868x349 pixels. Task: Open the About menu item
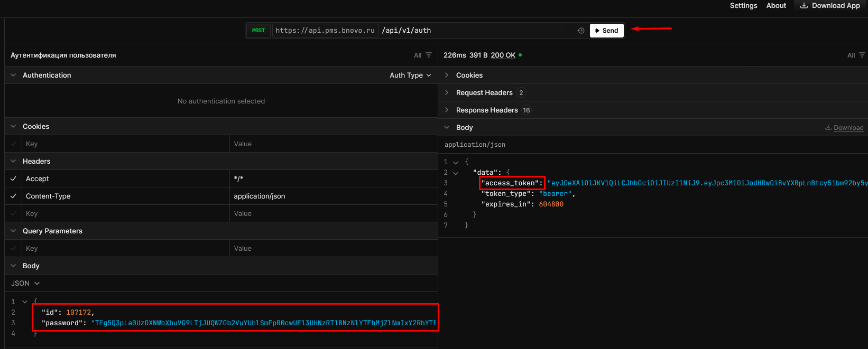coord(776,6)
